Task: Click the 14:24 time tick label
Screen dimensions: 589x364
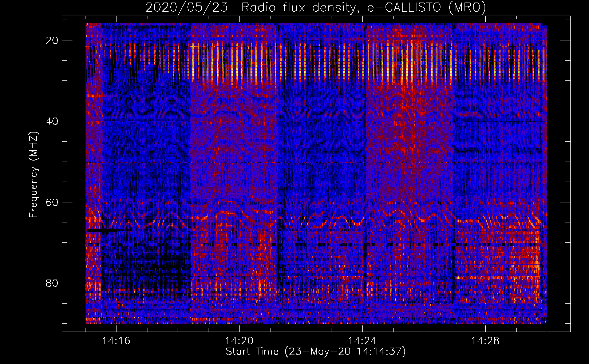Action: tap(362, 341)
